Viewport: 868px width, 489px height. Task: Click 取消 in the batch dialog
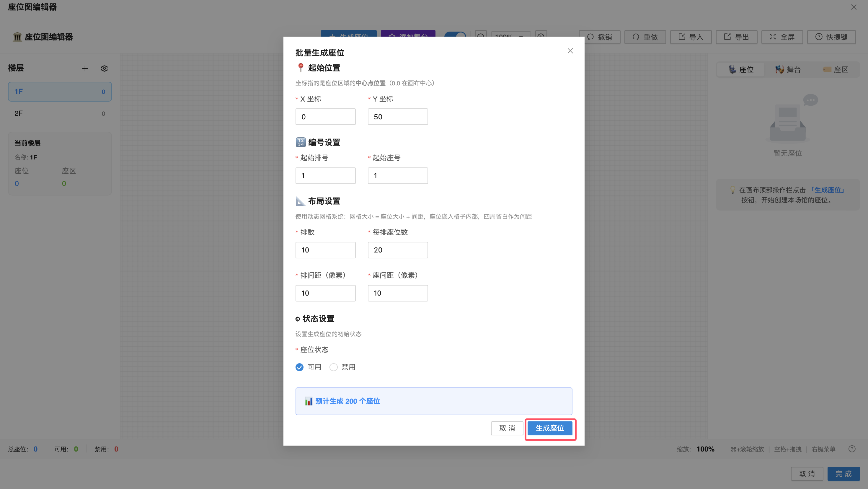click(x=507, y=428)
